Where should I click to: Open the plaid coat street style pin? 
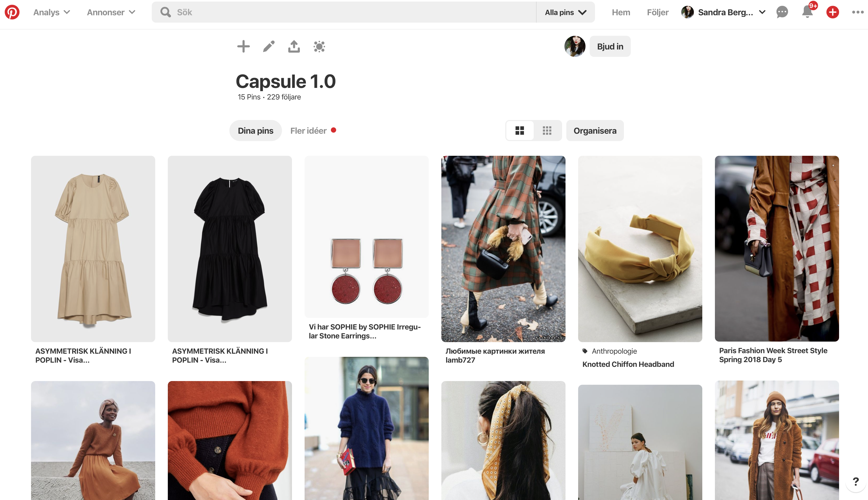point(503,249)
